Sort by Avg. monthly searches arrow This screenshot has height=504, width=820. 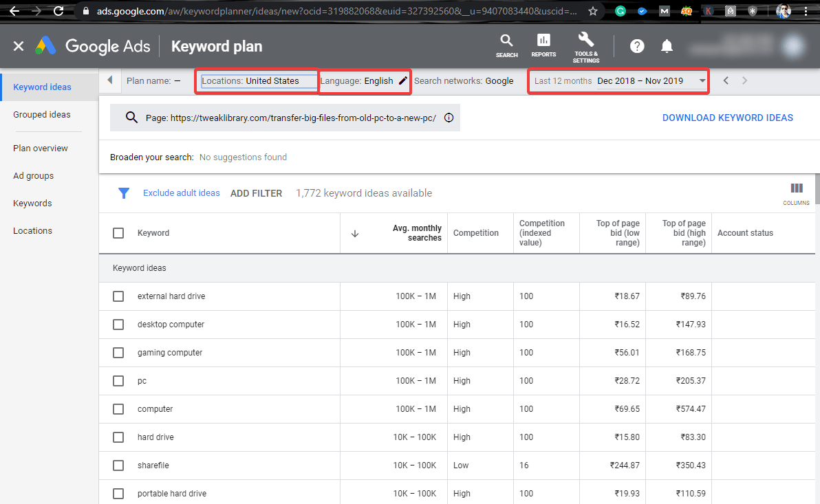355,233
